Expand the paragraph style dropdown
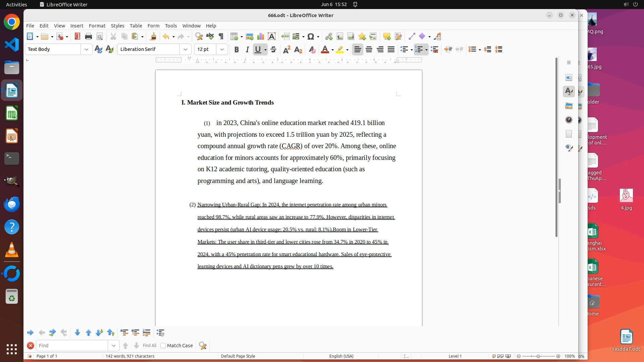 coord(87,49)
